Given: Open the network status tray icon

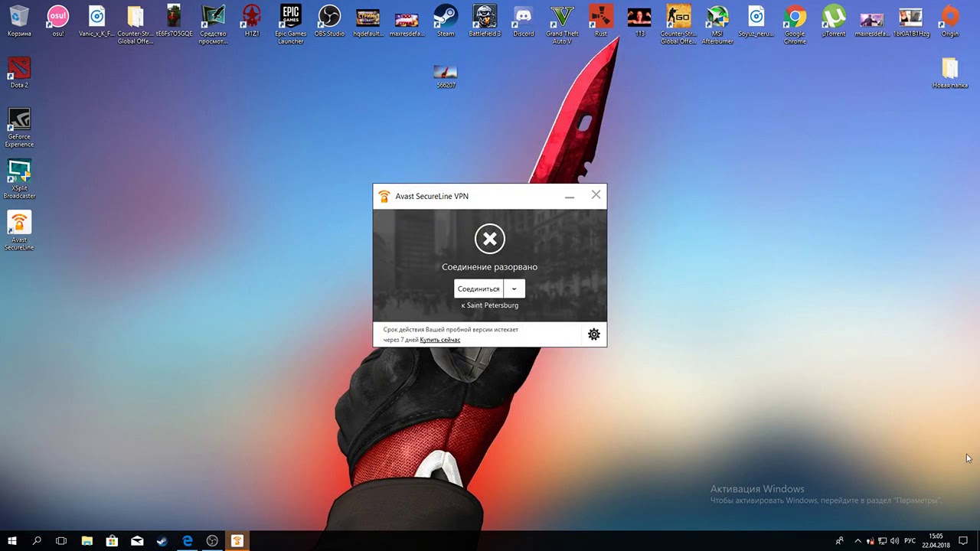Looking at the screenshot, I should click(x=882, y=541).
